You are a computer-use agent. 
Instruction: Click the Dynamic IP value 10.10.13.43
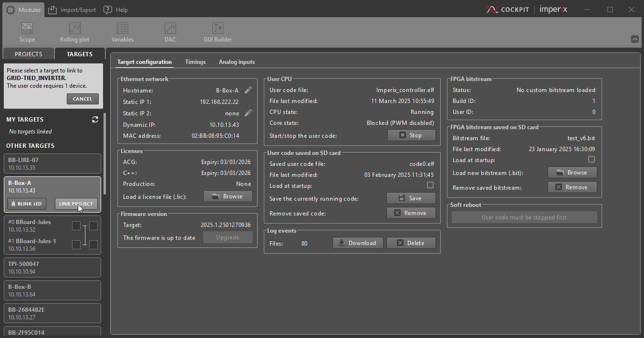point(224,124)
